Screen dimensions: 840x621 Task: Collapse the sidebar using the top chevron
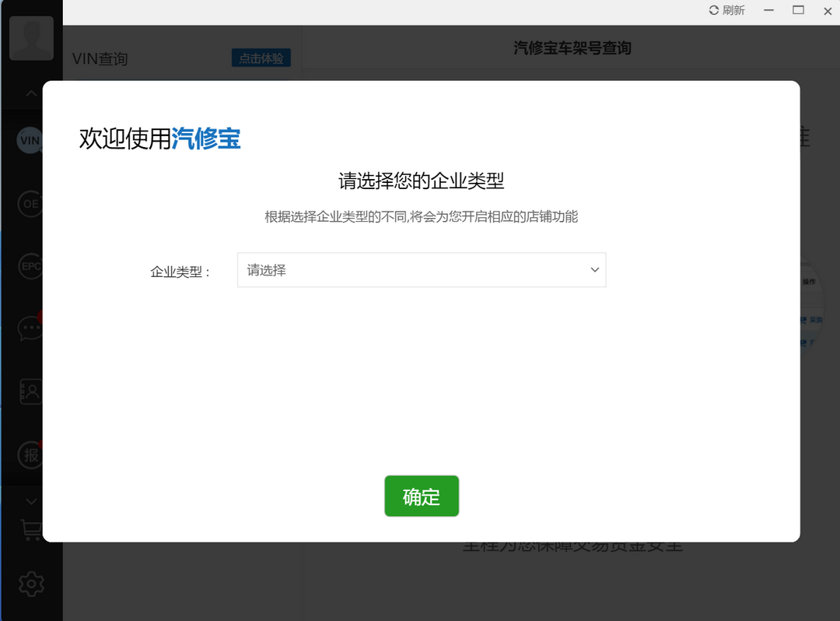tap(30, 93)
